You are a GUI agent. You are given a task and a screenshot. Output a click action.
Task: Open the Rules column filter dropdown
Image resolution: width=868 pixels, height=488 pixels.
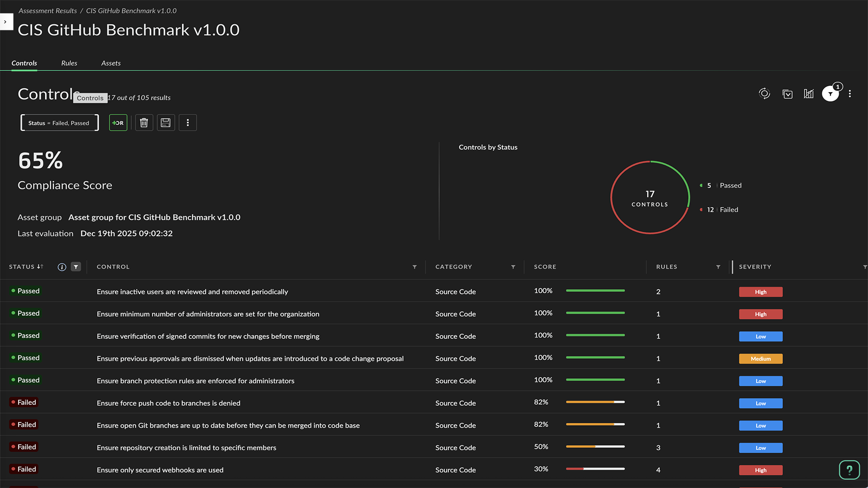pos(718,267)
